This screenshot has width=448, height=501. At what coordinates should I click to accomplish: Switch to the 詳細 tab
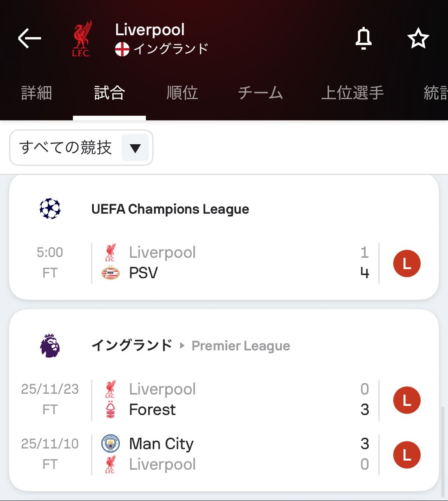(x=36, y=93)
